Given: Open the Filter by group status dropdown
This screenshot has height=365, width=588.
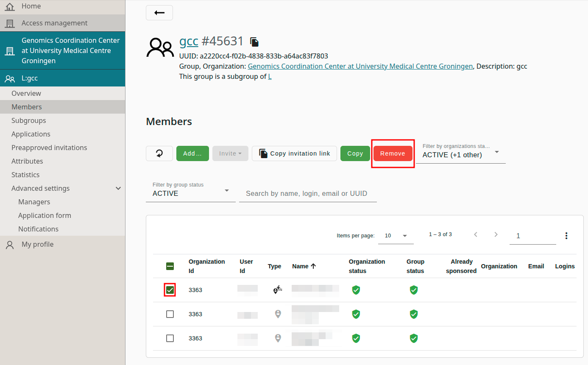Looking at the screenshot, I should 190,193.
